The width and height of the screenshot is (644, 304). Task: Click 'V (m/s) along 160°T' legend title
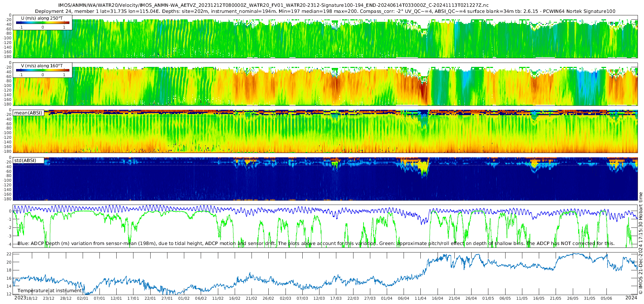coord(42,66)
